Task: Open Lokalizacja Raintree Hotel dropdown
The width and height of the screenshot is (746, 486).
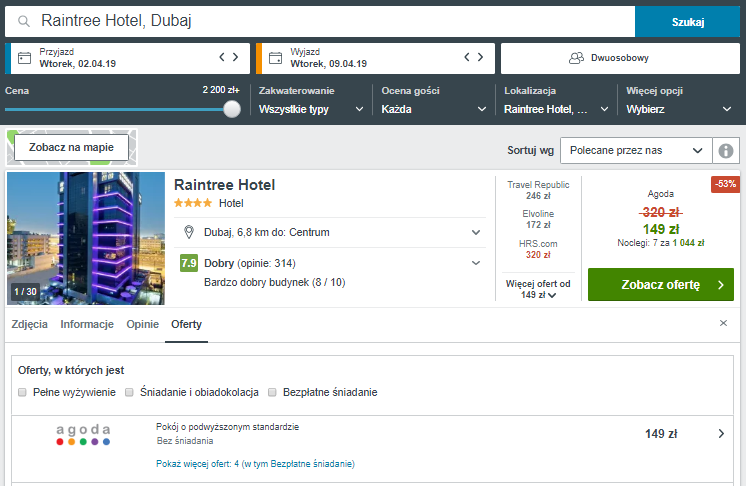Action: point(556,109)
